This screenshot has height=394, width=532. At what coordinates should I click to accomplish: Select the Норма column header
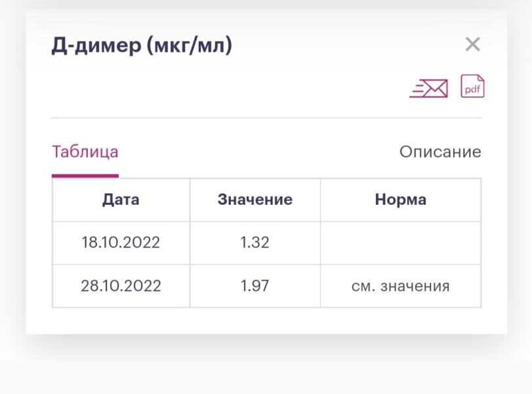(400, 200)
